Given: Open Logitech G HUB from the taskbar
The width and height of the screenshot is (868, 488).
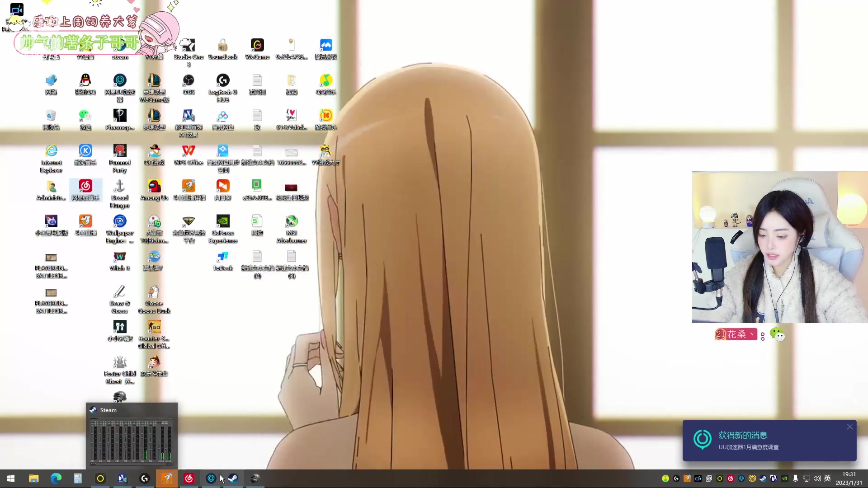Looking at the screenshot, I should click(145, 479).
